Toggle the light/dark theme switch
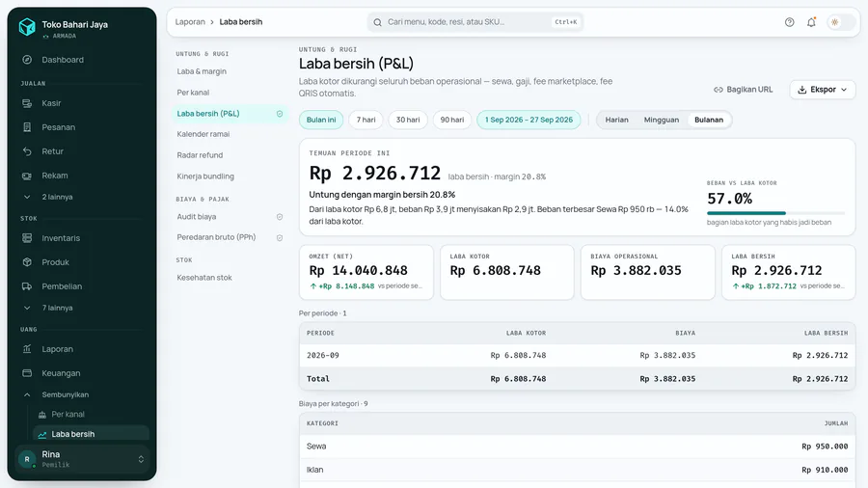Screen dimensions: 868x488 (840, 22)
